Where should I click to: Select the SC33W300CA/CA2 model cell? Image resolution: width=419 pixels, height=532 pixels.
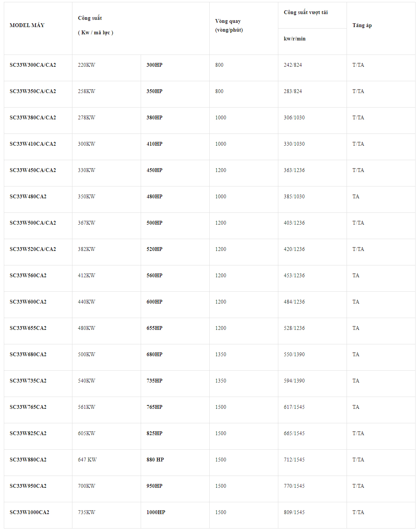pos(33,65)
